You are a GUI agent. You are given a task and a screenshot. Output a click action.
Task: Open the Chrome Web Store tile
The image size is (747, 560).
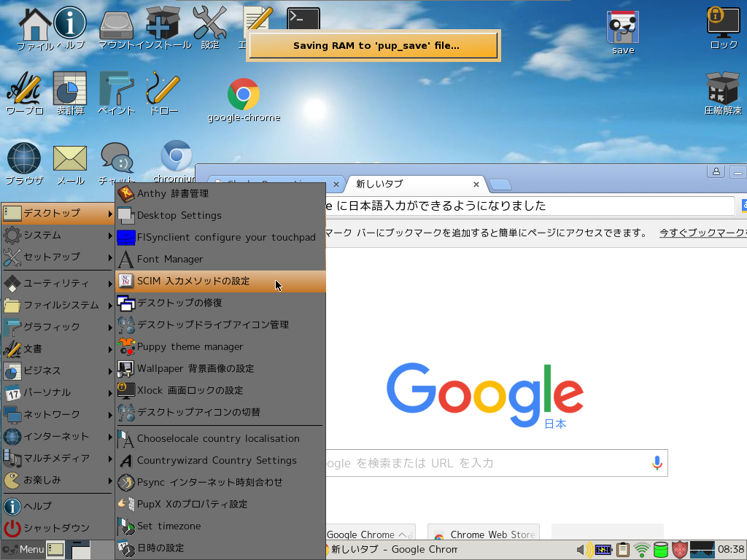[x=484, y=532]
